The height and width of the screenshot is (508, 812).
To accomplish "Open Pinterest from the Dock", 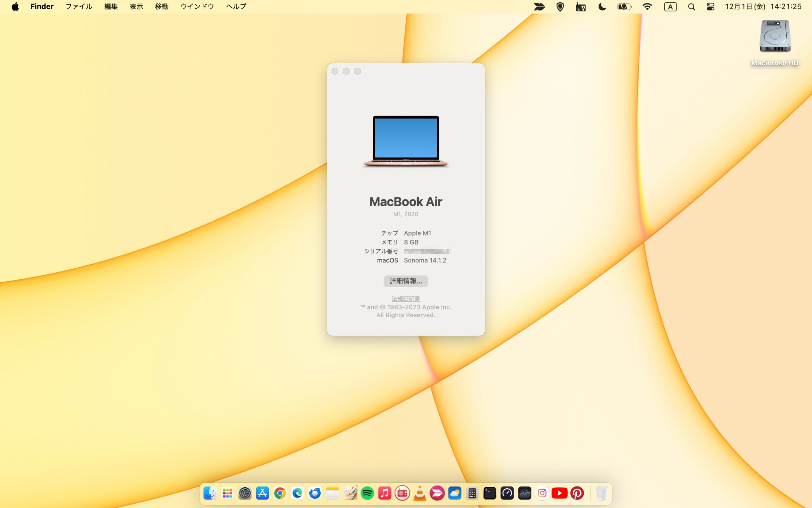I will coord(577,493).
